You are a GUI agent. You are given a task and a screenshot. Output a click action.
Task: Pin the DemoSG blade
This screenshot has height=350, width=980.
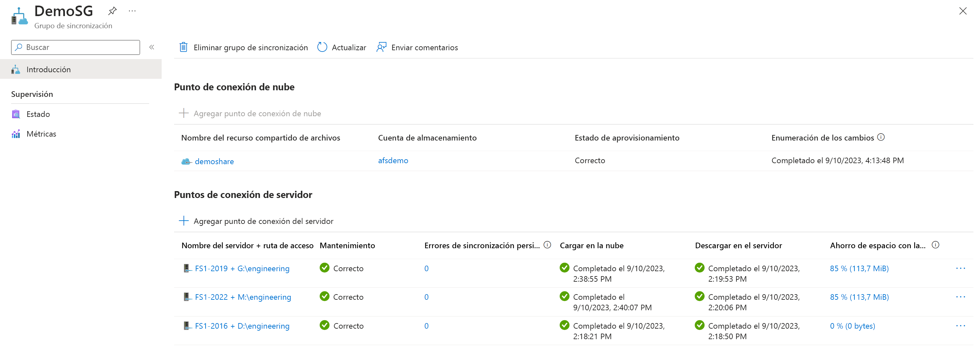click(x=112, y=11)
